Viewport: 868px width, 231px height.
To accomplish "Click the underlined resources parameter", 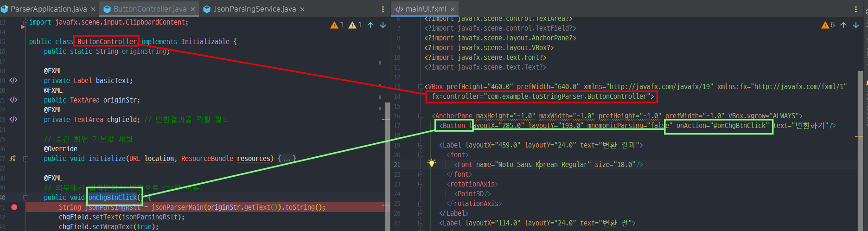I will (254, 159).
